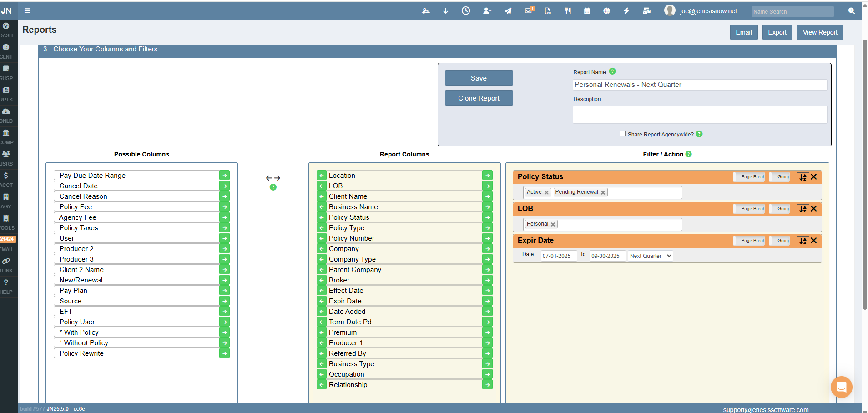Open the Reports (RPTS) section
This screenshot has height=413, width=868.
point(6,93)
